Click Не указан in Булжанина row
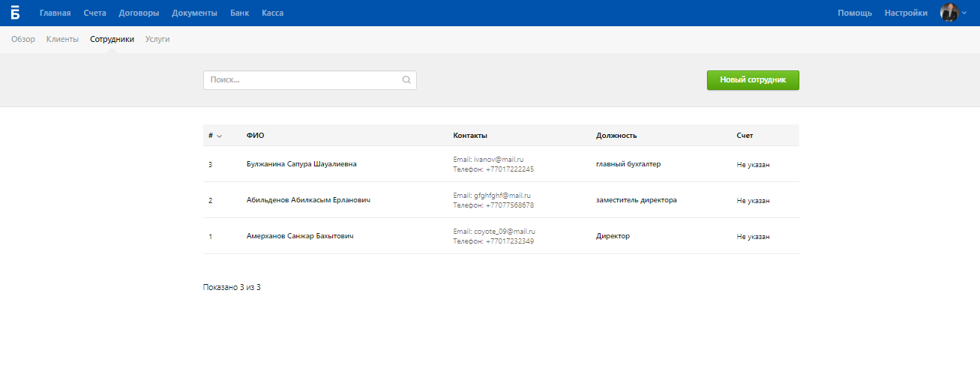The height and width of the screenshot is (377, 980). pos(754,165)
